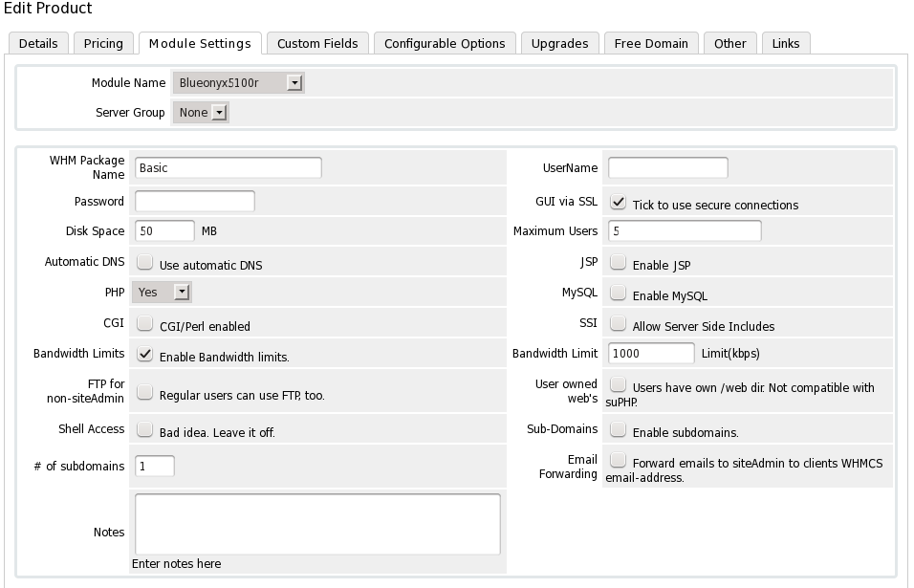The image size is (914, 588).
Task: Enable the Automatic DNS checkbox
Action: coord(144,263)
